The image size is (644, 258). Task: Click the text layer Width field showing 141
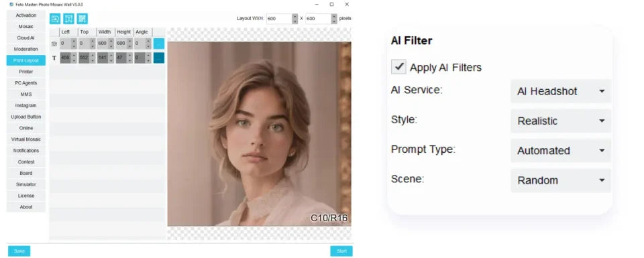(102, 58)
